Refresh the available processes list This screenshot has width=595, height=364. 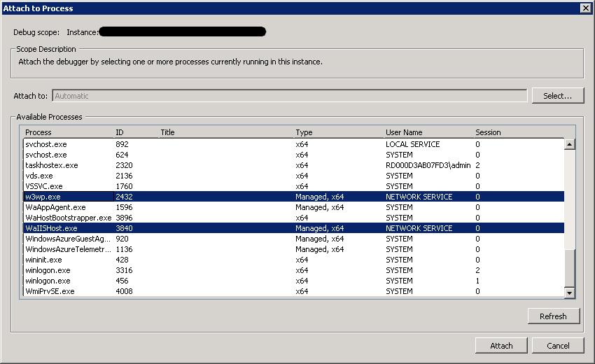coord(553,316)
